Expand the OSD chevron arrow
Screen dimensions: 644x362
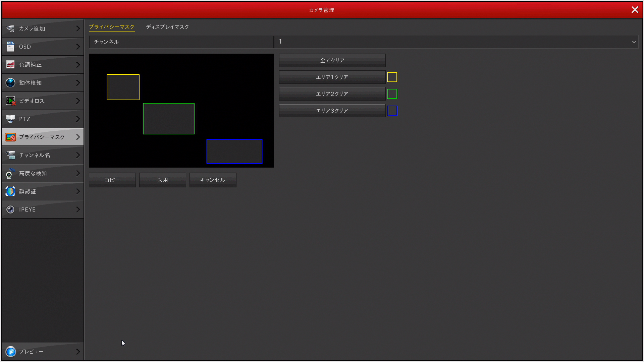click(x=78, y=47)
